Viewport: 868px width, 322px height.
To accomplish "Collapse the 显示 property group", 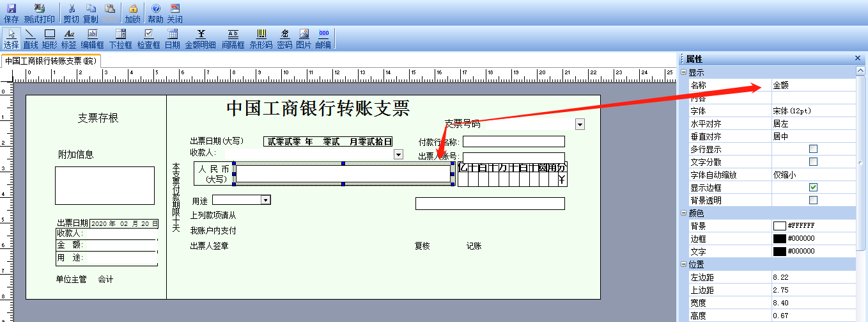I will pos(684,72).
